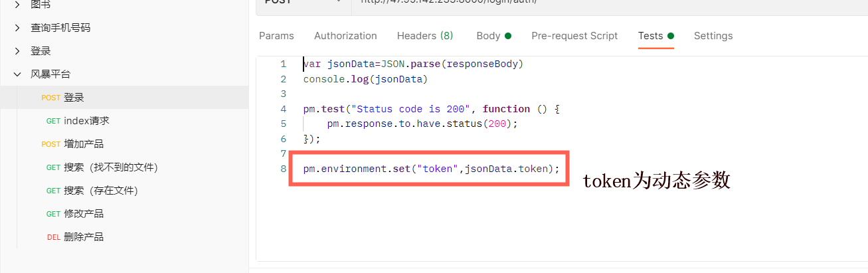Open GET 搜索（存在文件）request

(100, 191)
